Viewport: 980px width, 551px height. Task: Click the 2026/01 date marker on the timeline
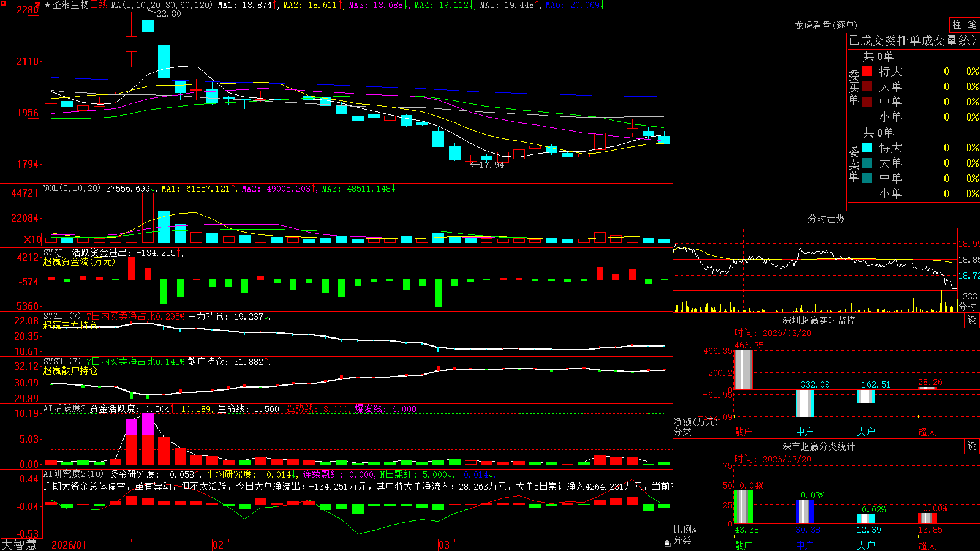click(x=69, y=545)
